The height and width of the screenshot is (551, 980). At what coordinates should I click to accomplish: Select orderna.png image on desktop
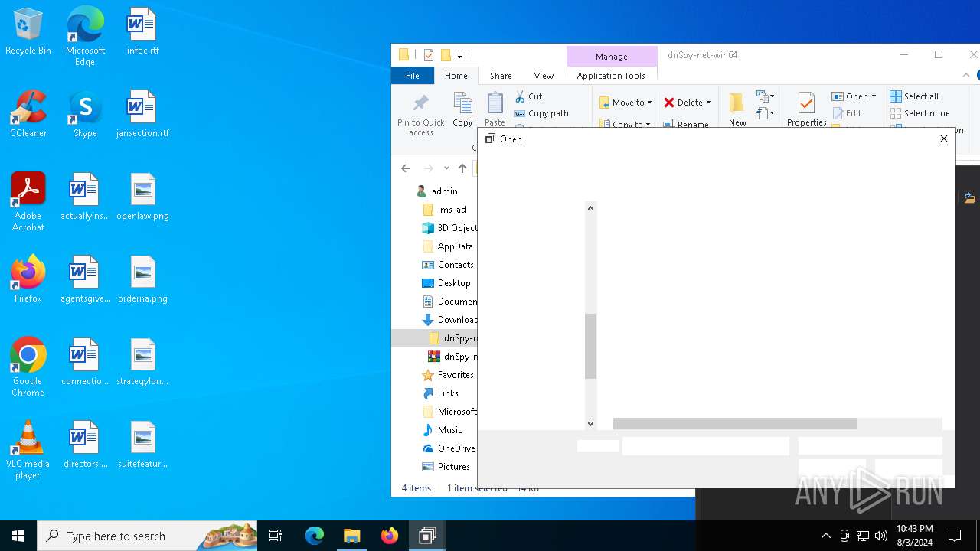(142, 280)
